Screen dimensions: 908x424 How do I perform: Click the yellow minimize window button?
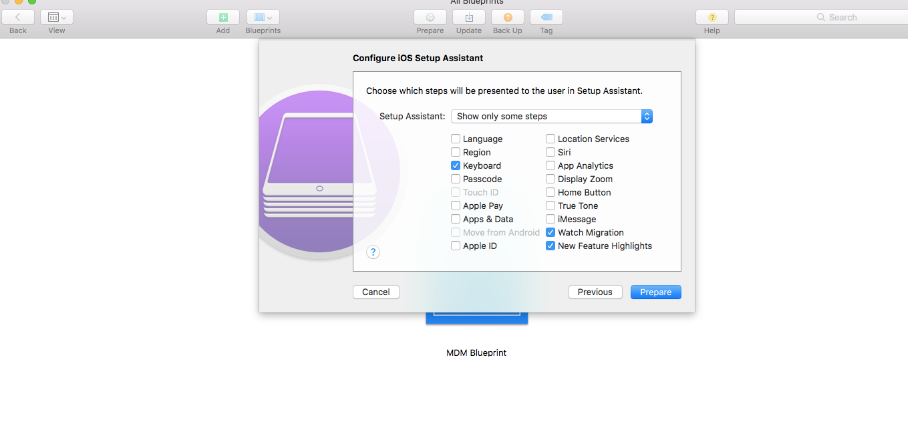[x=19, y=2]
